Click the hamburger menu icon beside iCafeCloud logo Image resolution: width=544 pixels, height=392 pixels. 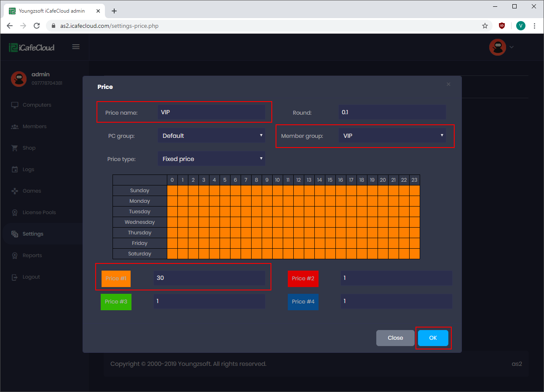[76, 47]
